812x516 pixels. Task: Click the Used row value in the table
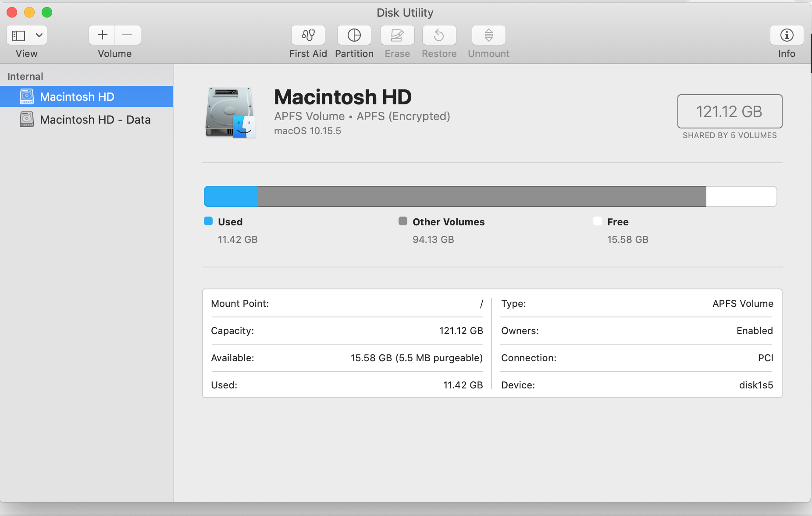coord(463,385)
